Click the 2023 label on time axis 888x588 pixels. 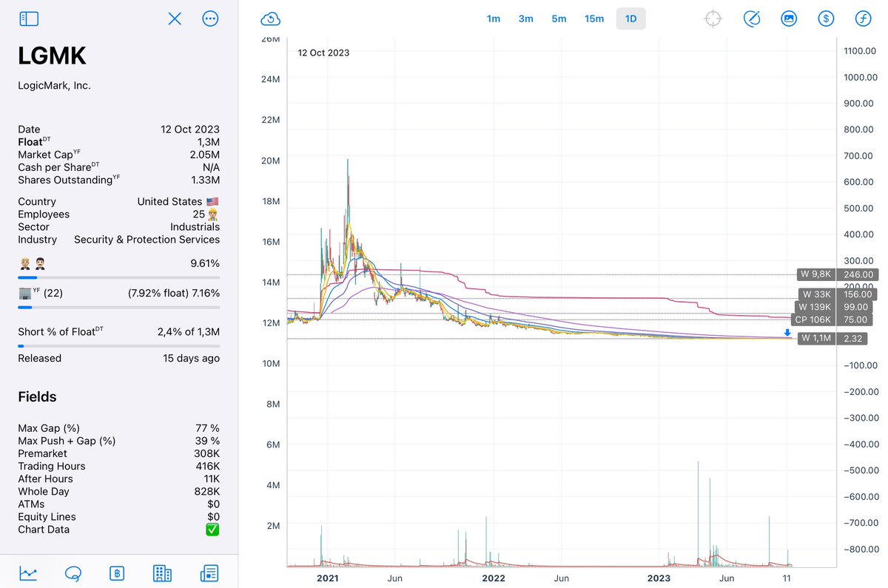[x=659, y=578]
